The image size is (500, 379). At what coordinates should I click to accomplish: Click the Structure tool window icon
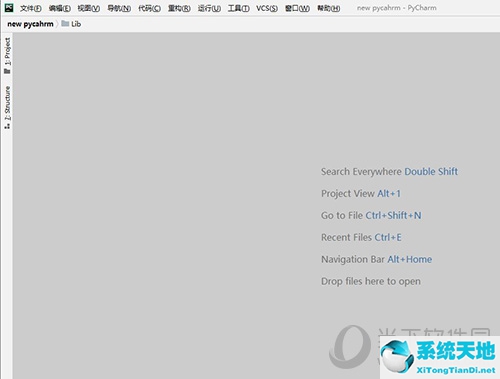pyautogui.click(x=7, y=126)
